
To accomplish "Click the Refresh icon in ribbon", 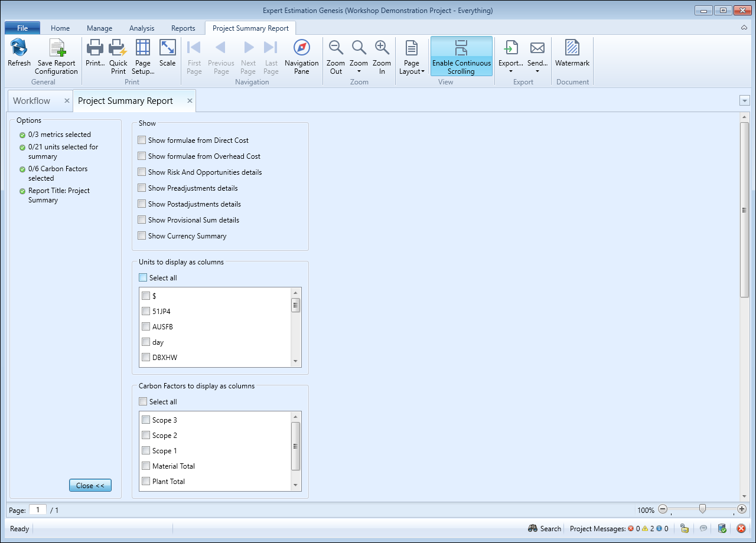I will point(19,48).
